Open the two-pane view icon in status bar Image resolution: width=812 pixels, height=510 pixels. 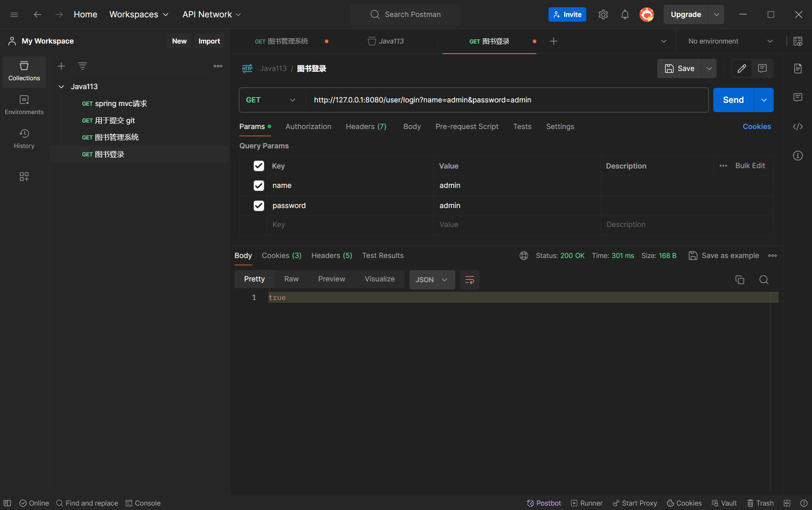tap(787, 503)
